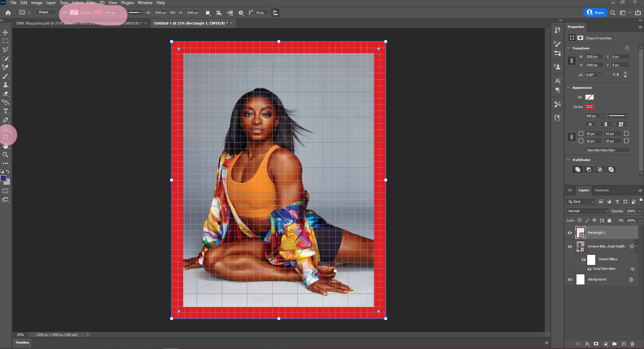Choose the Clone Stamp tool
This screenshot has width=644, height=349.
[5, 85]
